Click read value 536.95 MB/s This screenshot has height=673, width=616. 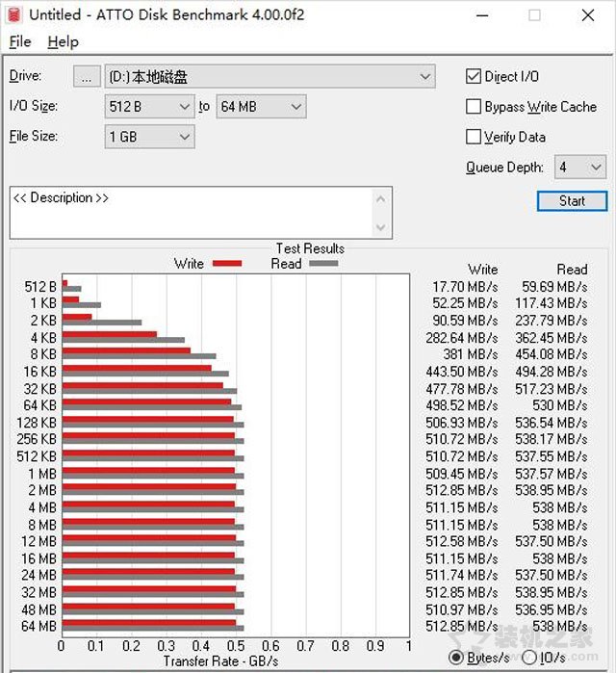(x=552, y=609)
